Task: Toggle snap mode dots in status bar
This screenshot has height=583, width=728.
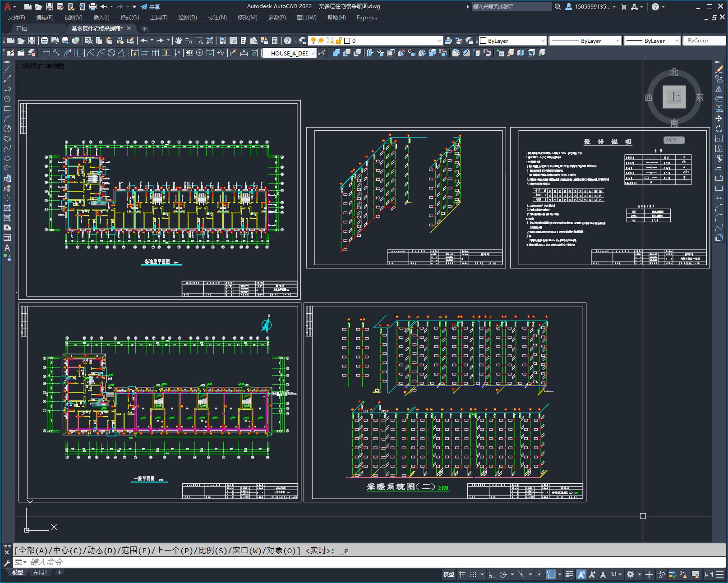Action: click(473, 574)
